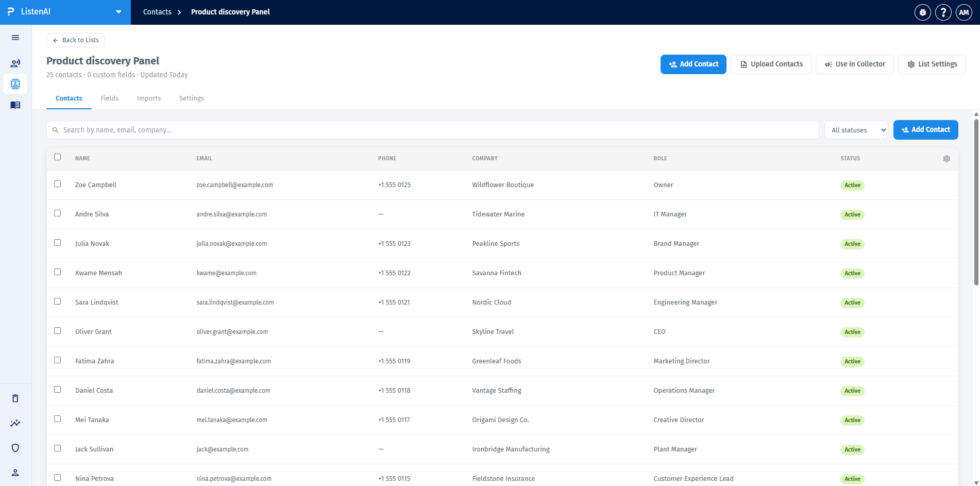Toggle the hamburger menu in sidebar
Viewport: 980px width, 486px height.
pos(15,38)
